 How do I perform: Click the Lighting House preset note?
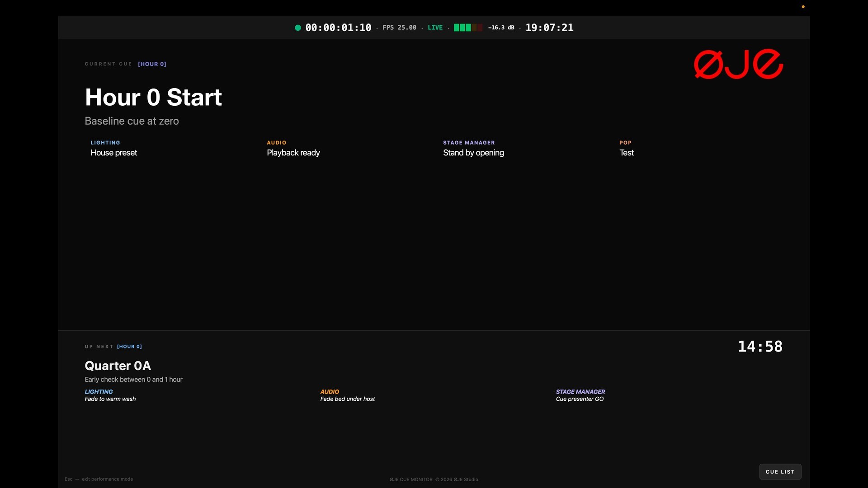pyautogui.click(x=113, y=153)
